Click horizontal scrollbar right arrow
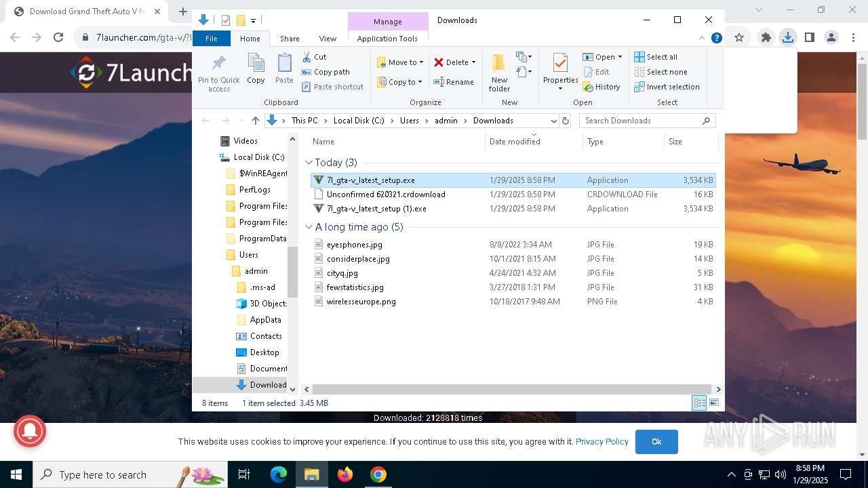Screen dimensions: 868x488 click(718, 389)
